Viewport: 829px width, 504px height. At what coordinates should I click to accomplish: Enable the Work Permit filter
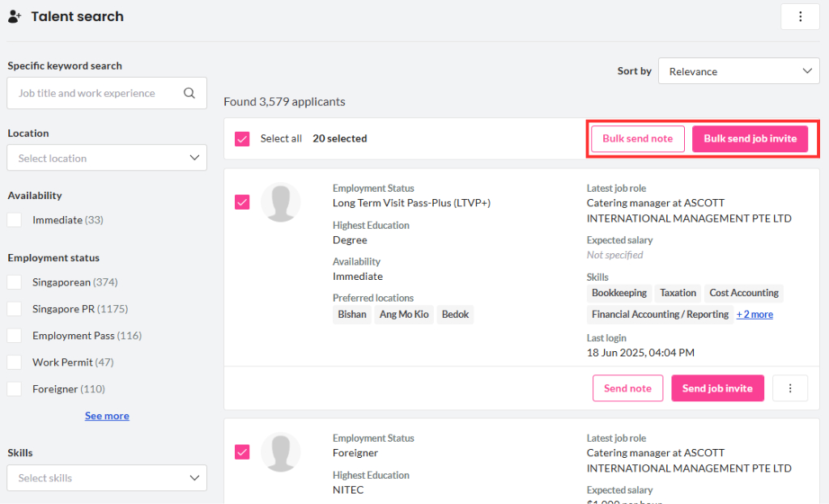[x=15, y=362]
